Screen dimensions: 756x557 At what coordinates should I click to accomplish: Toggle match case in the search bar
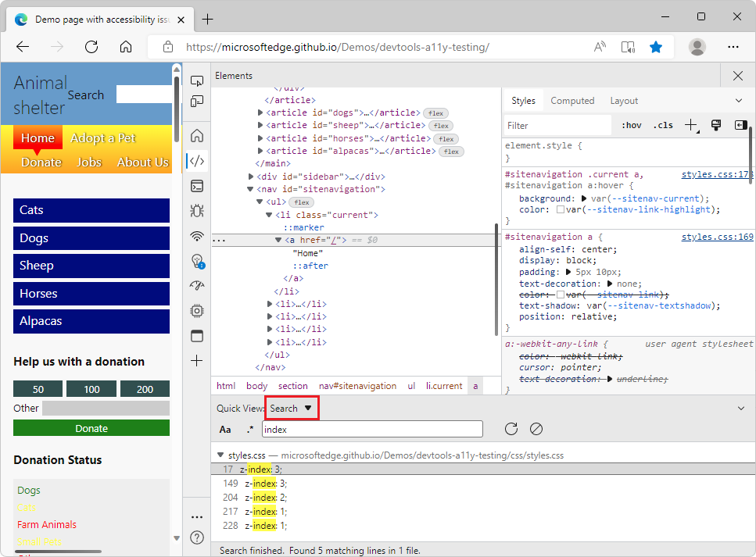[x=225, y=429]
